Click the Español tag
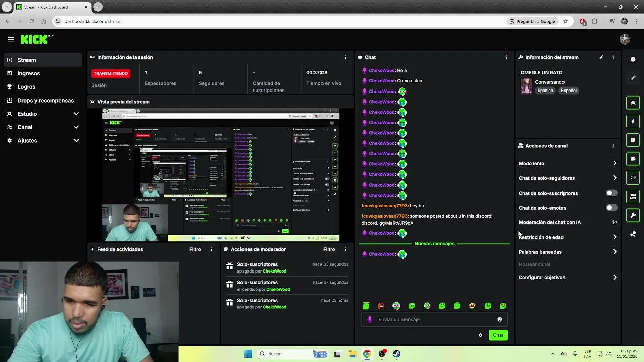This screenshot has width=644, height=362. click(569, 90)
